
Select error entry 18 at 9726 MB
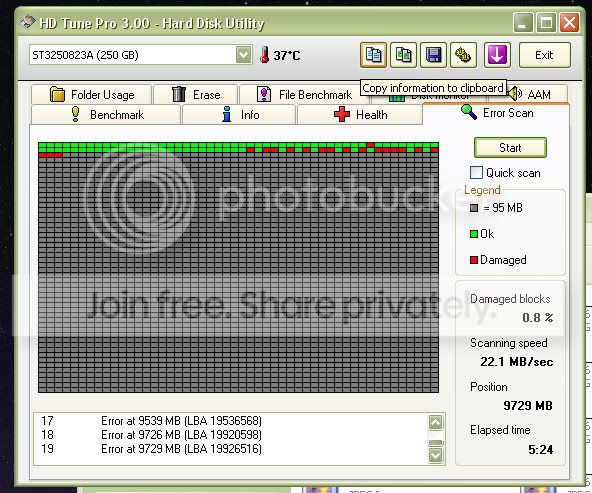click(x=151, y=434)
